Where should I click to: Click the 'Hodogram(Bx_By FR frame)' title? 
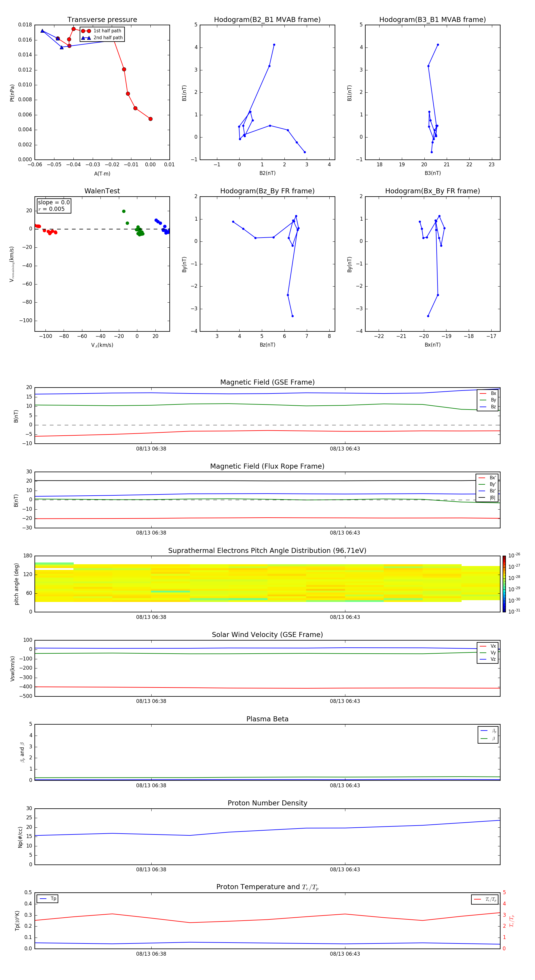(432, 191)
